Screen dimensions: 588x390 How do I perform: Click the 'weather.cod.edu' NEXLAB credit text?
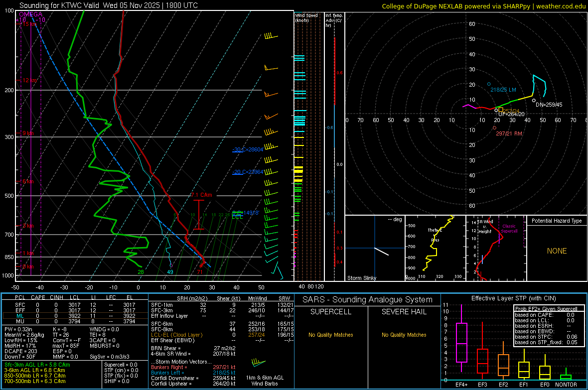561,6
